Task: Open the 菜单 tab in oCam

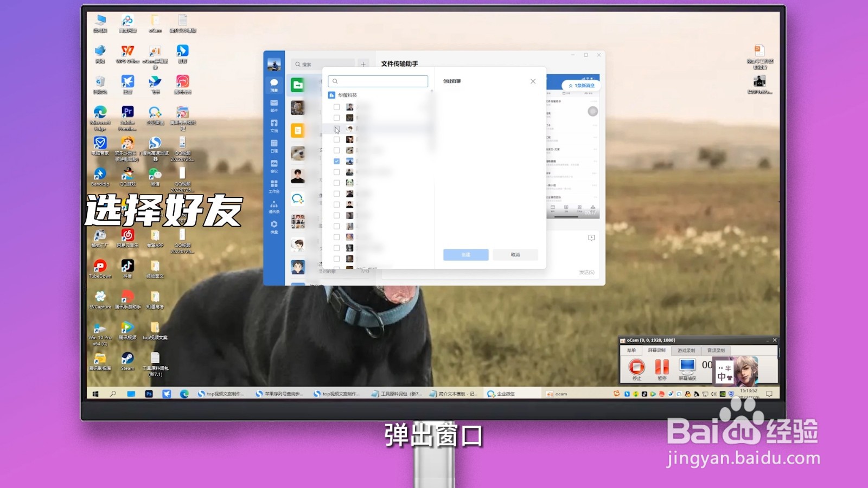Action: click(x=631, y=350)
